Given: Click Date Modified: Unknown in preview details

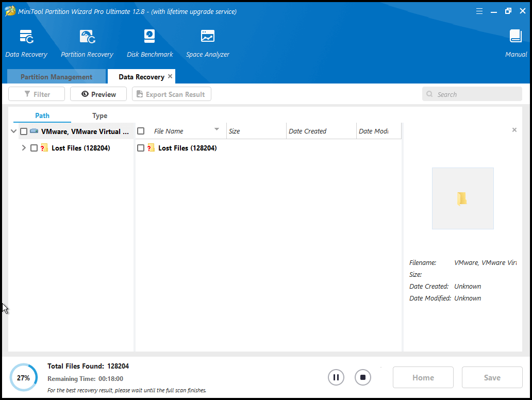Looking at the screenshot, I should point(445,298).
